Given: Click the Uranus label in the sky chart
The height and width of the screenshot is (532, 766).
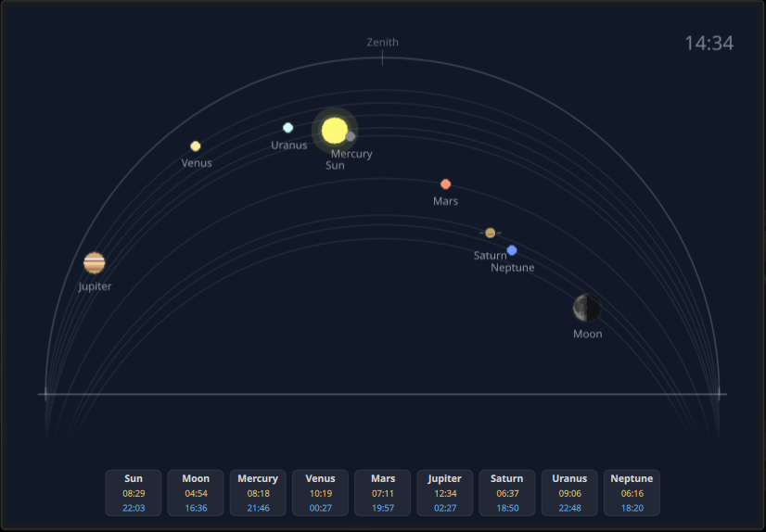Looking at the screenshot, I should (x=289, y=145).
